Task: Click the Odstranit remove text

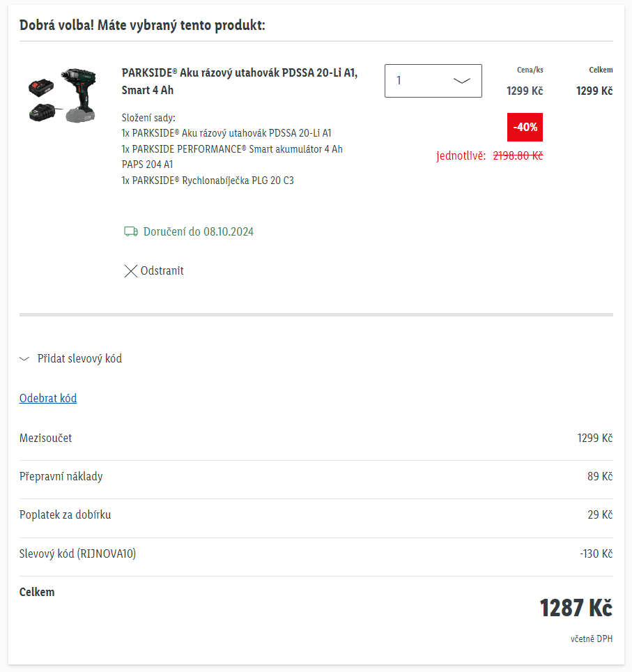Action: (162, 271)
